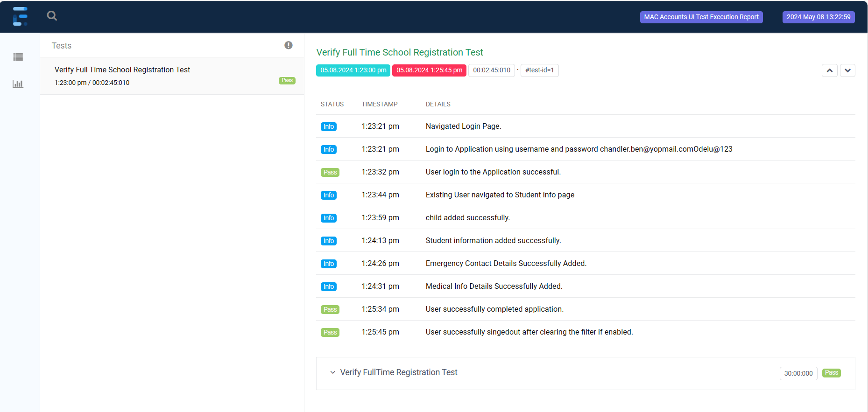
Task: Click text 'Emergency Contact Details Successfully Added.'
Action: [x=506, y=264]
